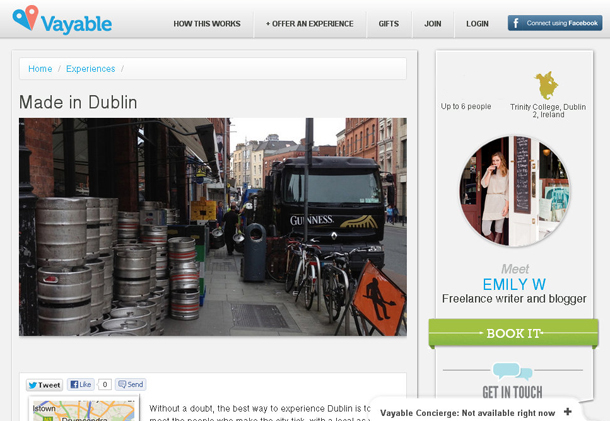
Task: Click the 'Made in Dublin' title
Action: point(78,102)
